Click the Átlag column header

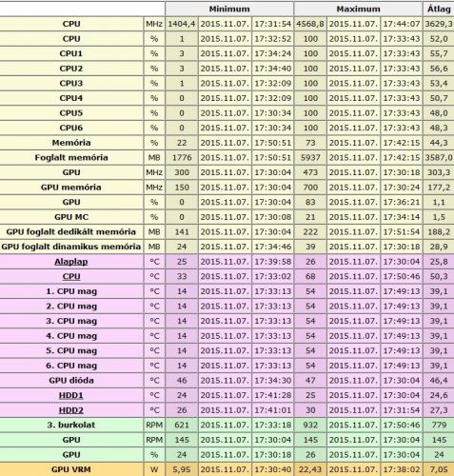(439, 9)
